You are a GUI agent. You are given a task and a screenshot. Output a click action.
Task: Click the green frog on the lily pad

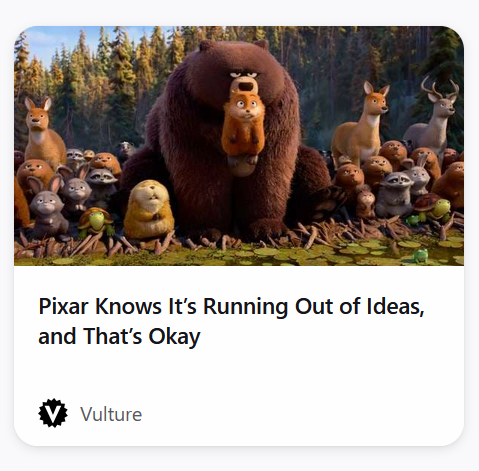419,256
